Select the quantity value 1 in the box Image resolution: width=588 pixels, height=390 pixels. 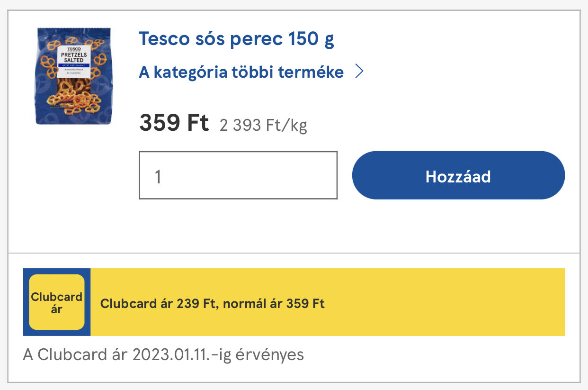[x=158, y=177]
